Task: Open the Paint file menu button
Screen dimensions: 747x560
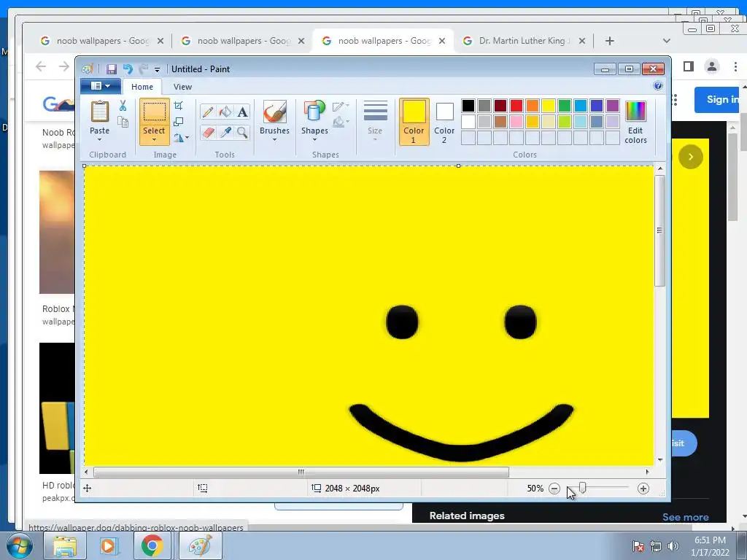Action: (101, 86)
